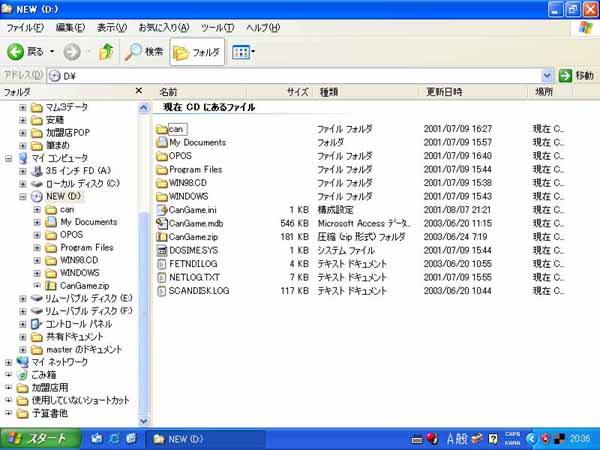Sort by the 更新日時 column header

(x=450, y=91)
